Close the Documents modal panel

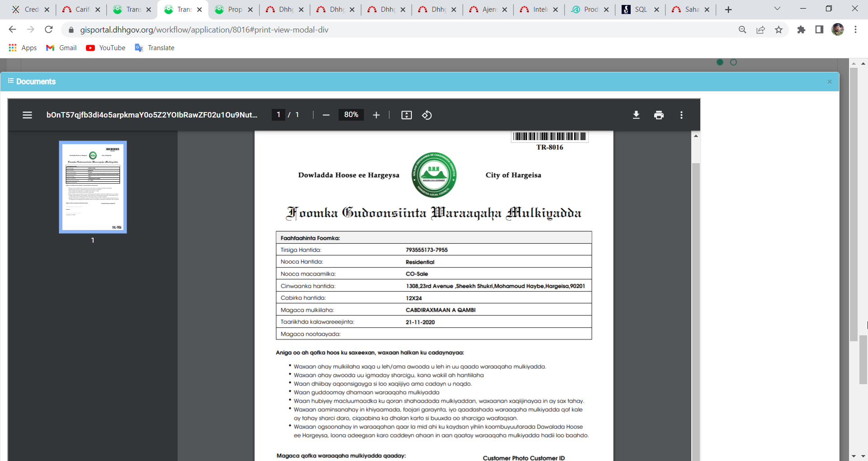830,82
